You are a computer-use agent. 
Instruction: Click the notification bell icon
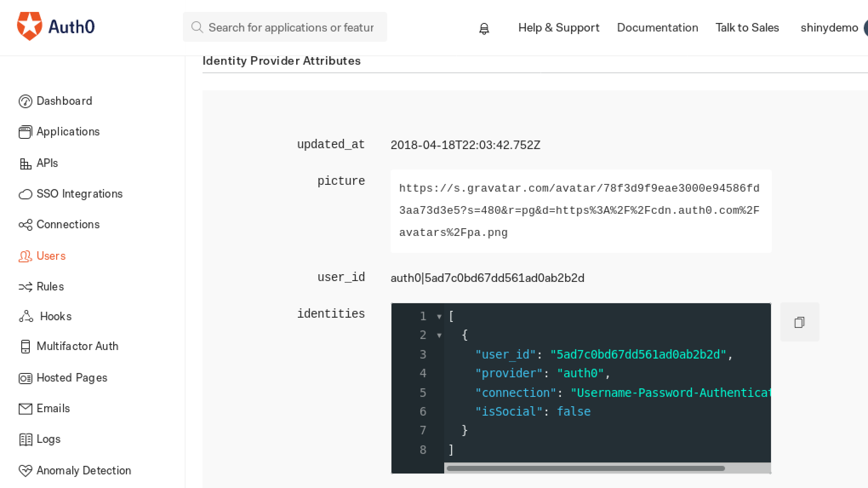click(484, 28)
